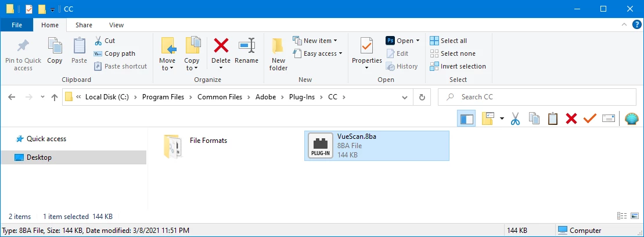Refresh the current folder
Screen dimensions: 644x237
tap(422, 97)
